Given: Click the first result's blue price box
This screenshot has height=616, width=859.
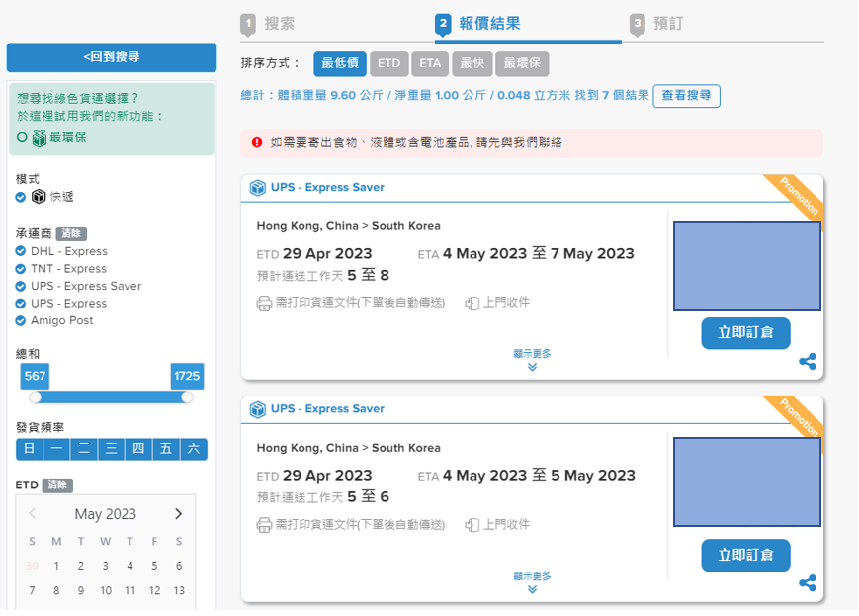Looking at the screenshot, I should tap(747, 266).
